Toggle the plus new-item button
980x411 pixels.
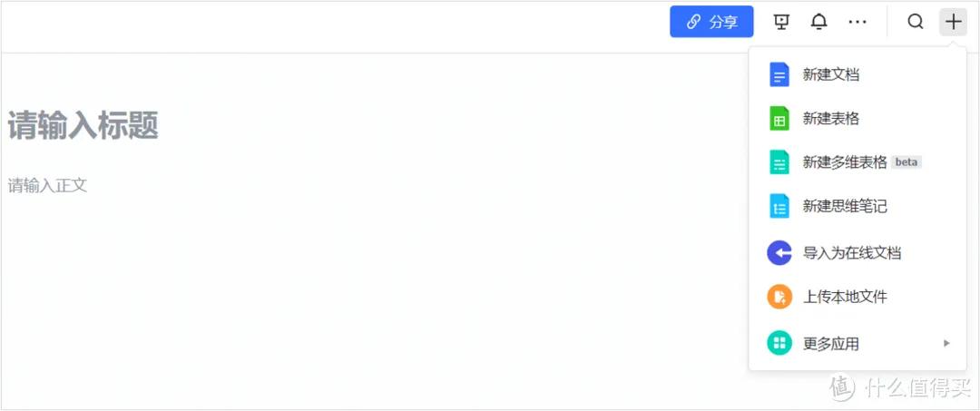953,22
